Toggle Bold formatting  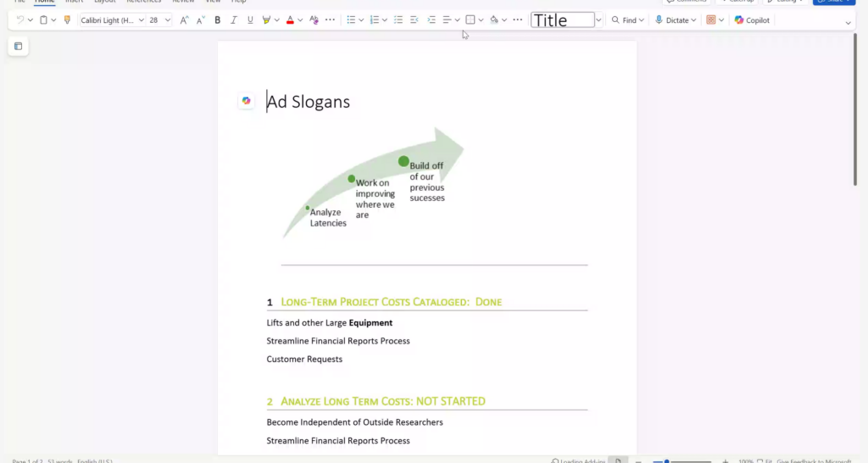click(218, 20)
